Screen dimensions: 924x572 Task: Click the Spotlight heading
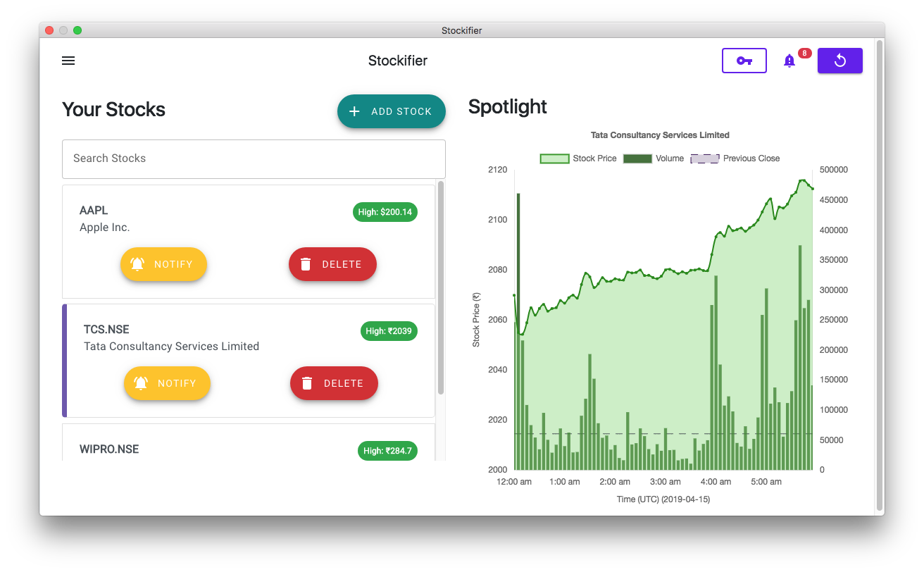pyautogui.click(x=508, y=106)
